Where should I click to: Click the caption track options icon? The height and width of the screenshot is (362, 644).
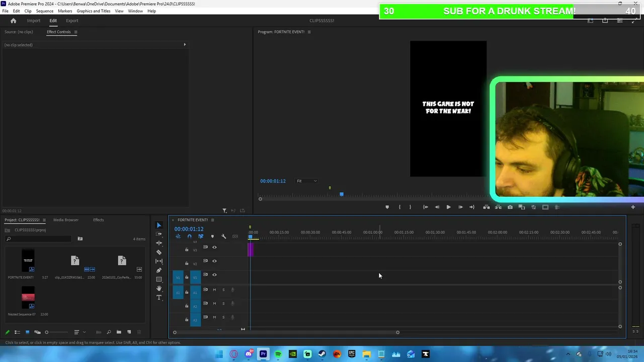tap(235, 236)
